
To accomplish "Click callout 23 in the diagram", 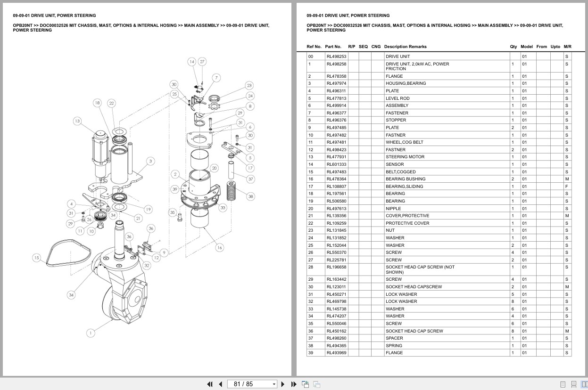I will click(249, 85).
